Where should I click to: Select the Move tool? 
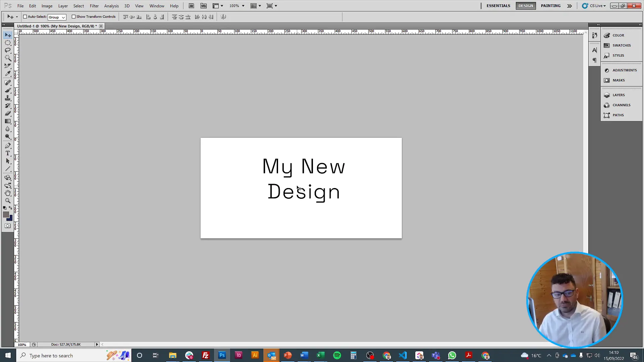8,35
